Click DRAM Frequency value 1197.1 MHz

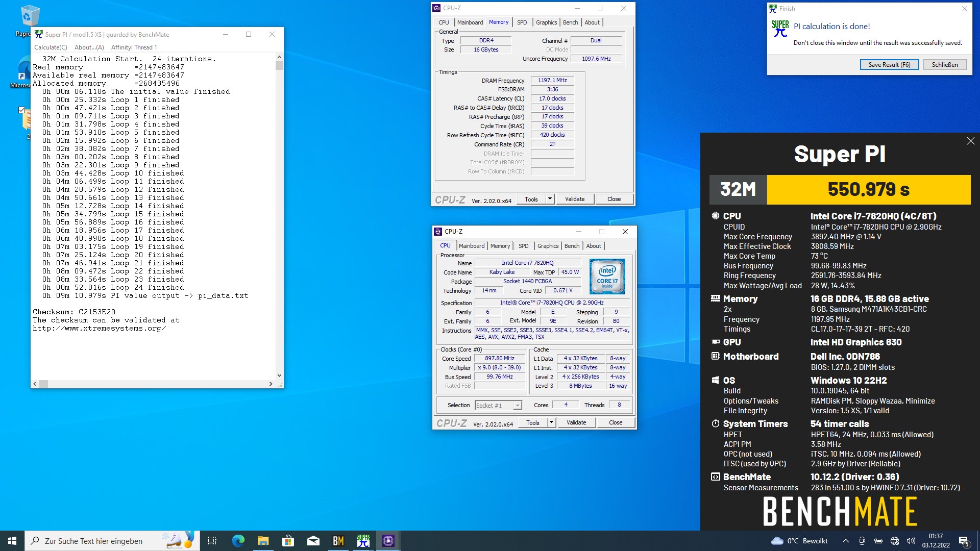552,81
